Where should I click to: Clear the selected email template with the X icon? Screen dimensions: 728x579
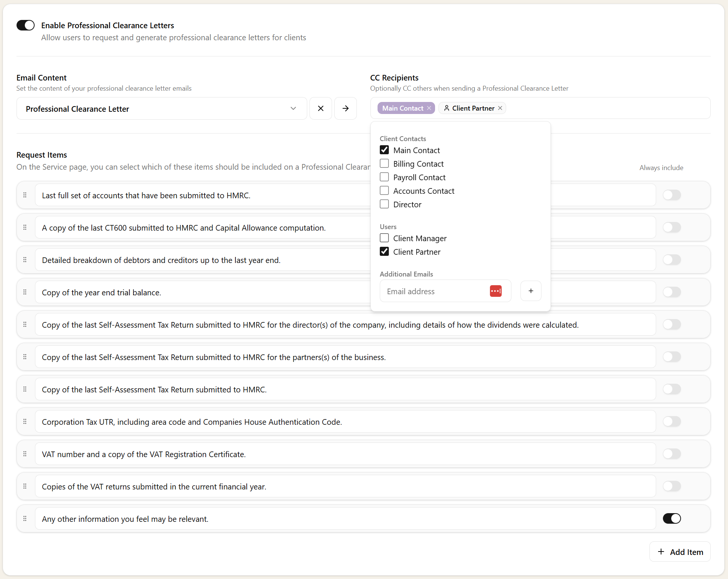[x=320, y=108]
